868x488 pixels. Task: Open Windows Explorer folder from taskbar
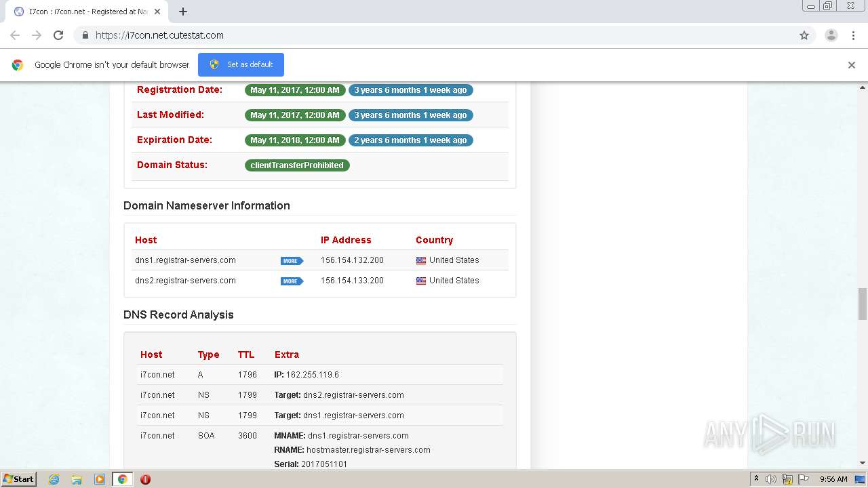pyautogui.click(x=77, y=479)
